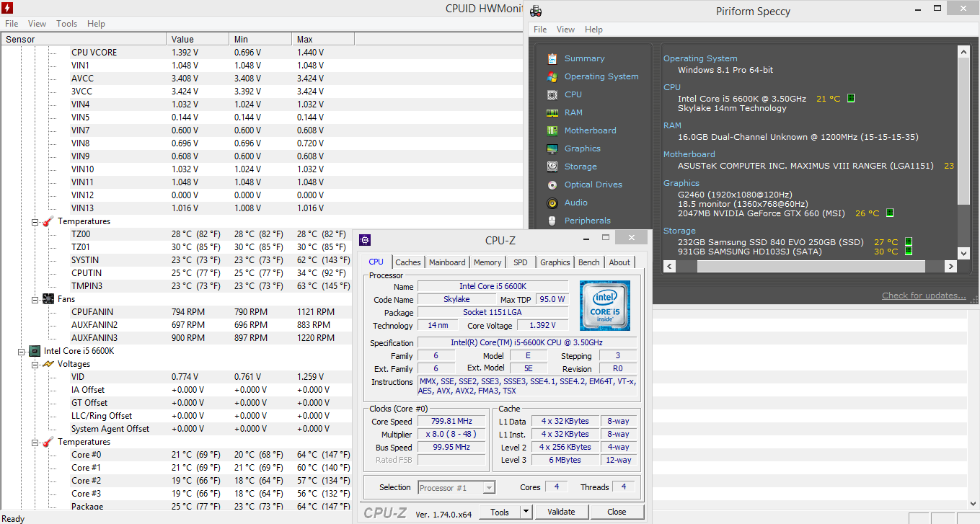Click the HWMonitor title bar lightning icon
Screen dimensions: 980x524
[7, 8]
